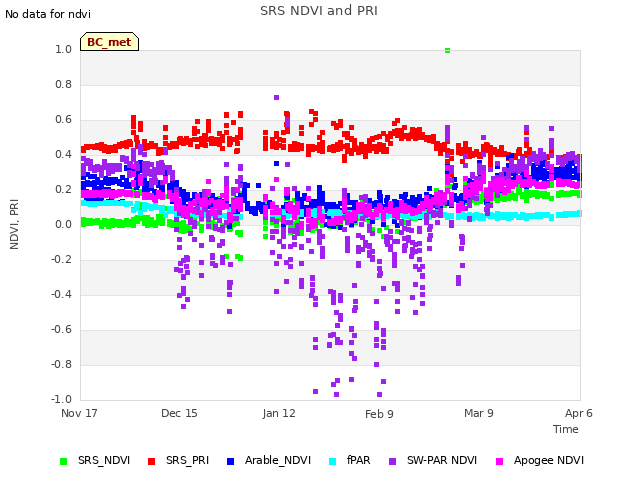Click the 0.4 y-axis tick label

pos(64,154)
